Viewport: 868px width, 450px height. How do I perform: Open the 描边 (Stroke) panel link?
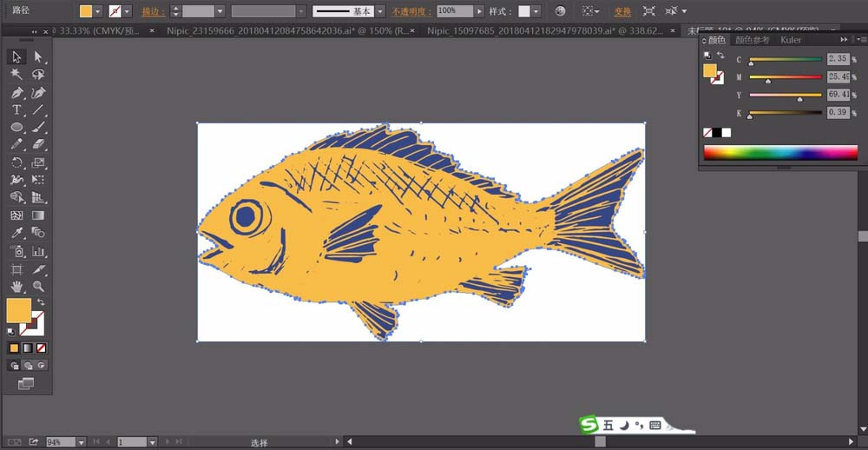[x=153, y=11]
